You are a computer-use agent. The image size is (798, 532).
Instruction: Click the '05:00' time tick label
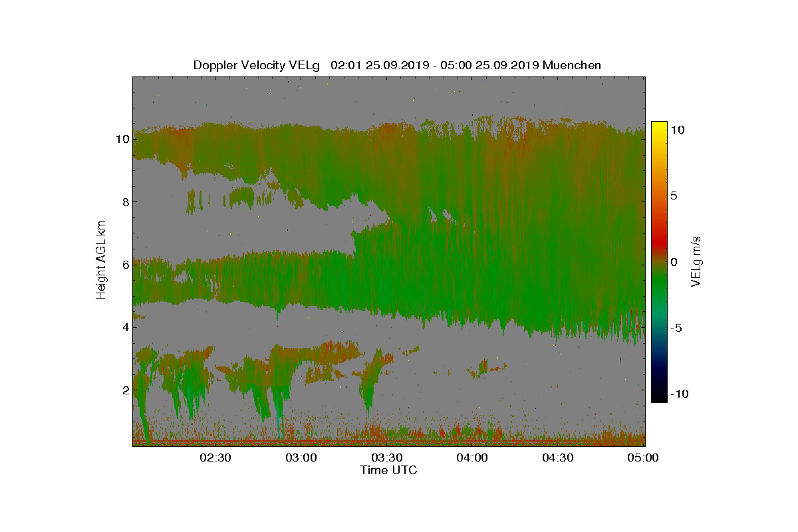643,458
